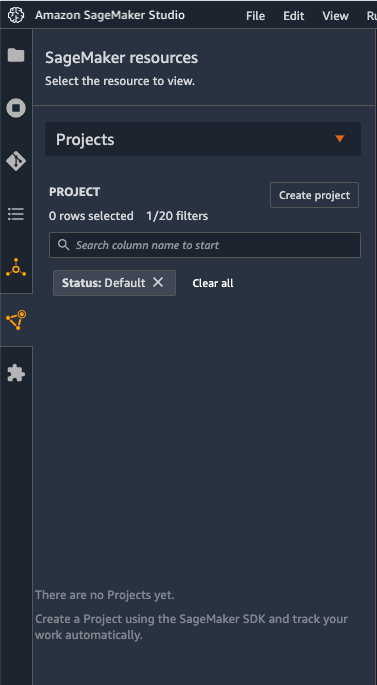The width and height of the screenshot is (377, 685).
Task: Click the orange dropdown arrow next to Projects
Action: click(340, 139)
